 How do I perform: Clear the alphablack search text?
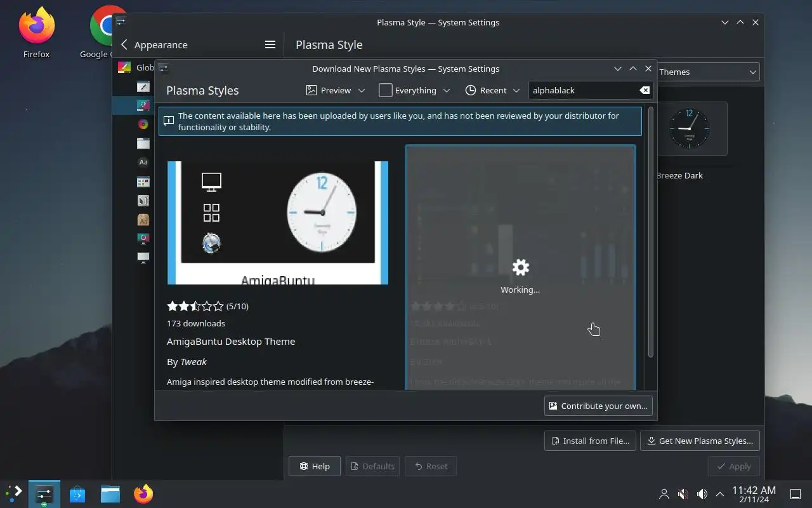coord(645,90)
